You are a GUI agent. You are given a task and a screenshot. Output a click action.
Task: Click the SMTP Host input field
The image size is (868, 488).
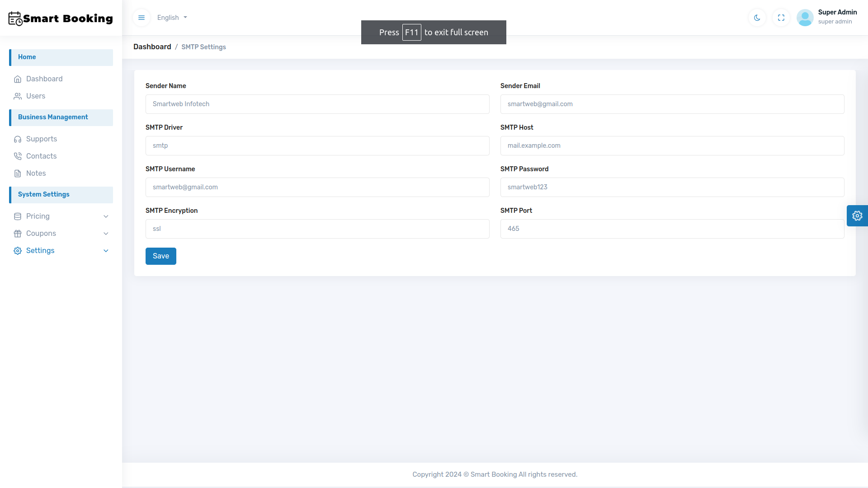(x=672, y=145)
